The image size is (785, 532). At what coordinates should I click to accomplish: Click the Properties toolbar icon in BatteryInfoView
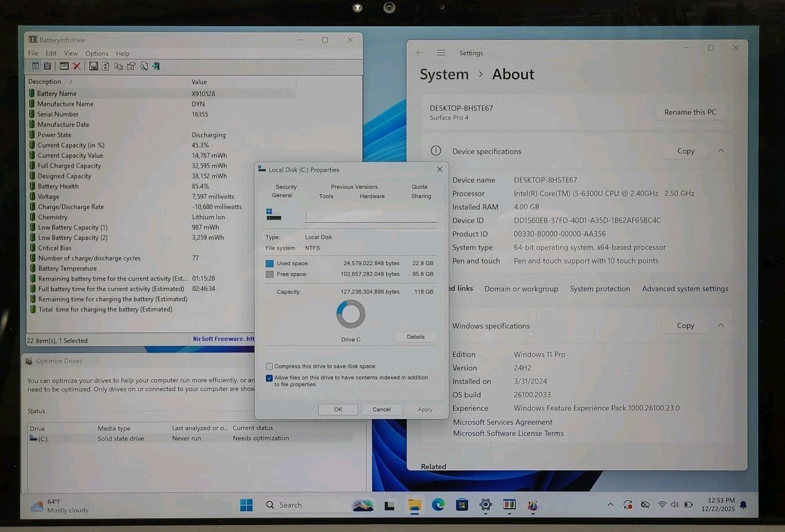tap(131, 66)
